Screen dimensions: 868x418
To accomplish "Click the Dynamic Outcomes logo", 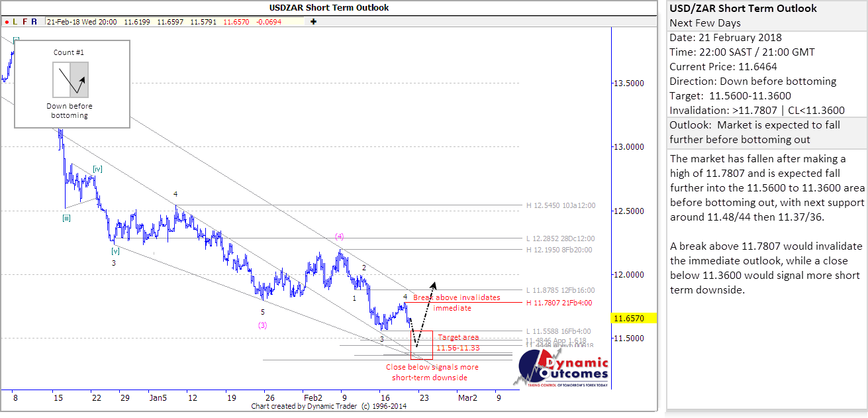I will [x=562, y=369].
